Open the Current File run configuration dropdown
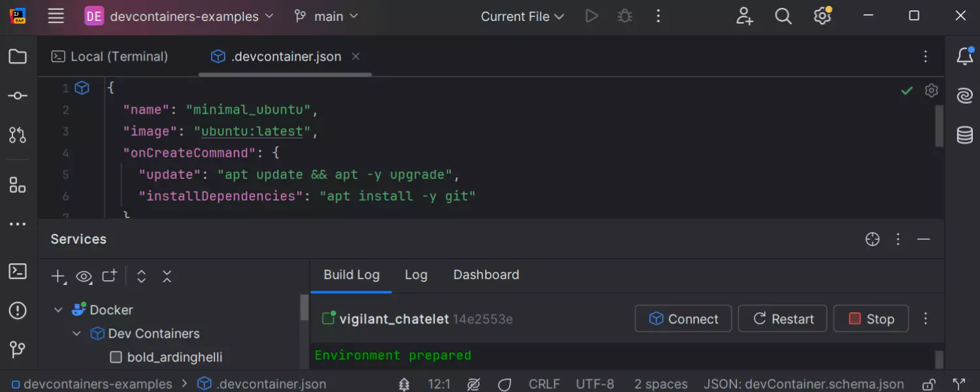Screen dimensions: 980x392 pos(522,16)
